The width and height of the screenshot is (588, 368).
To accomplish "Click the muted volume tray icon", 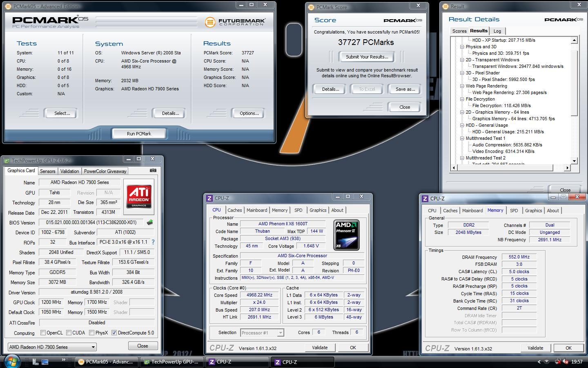I will tap(566, 362).
